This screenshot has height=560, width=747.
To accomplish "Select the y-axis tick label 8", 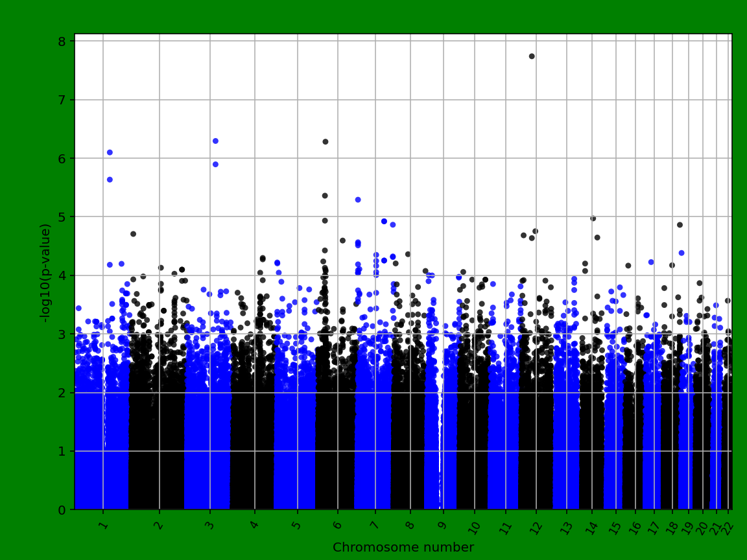I will pos(62,40).
